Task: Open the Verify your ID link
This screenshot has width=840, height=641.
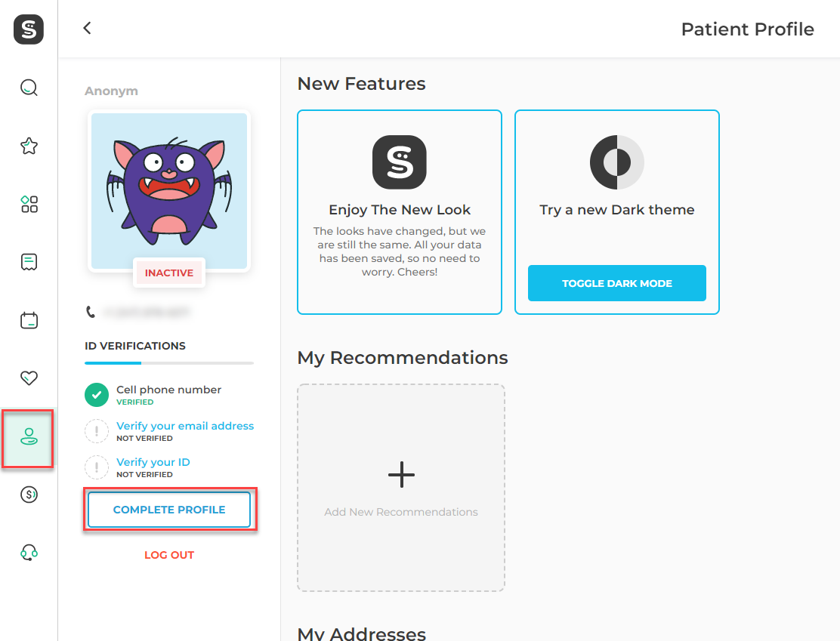Action: [153, 462]
